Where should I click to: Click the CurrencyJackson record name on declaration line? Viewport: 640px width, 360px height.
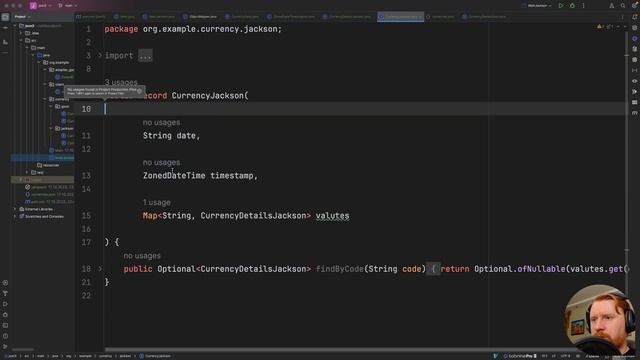pos(207,96)
